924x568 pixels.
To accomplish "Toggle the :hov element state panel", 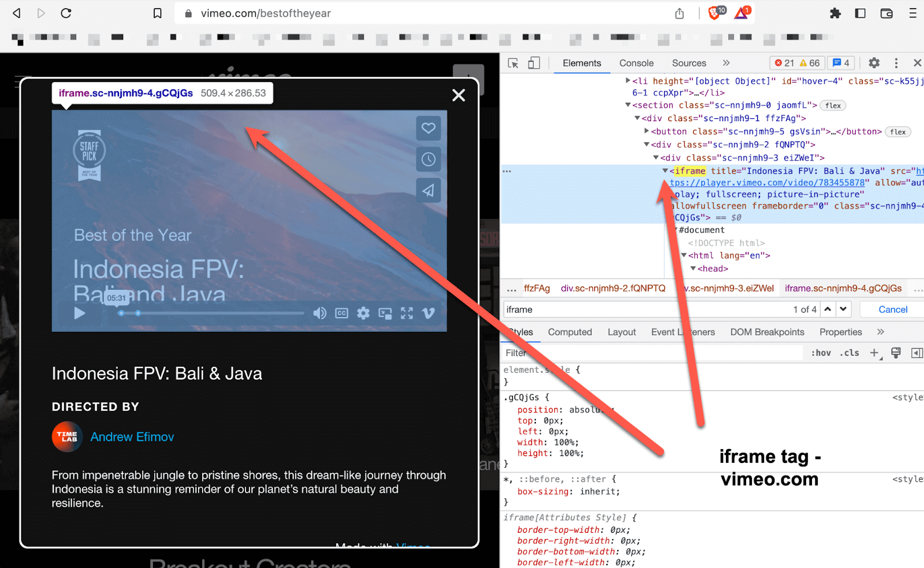I will click(821, 353).
